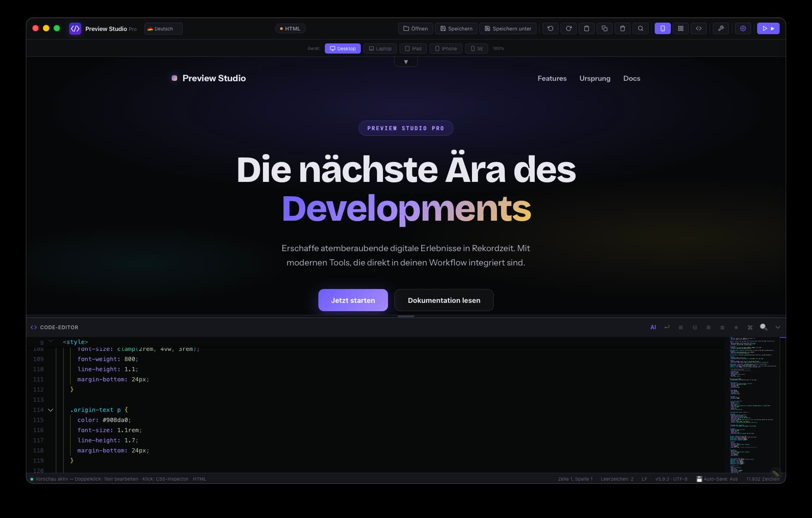Click the third grid icon before lines icon

[708, 327]
